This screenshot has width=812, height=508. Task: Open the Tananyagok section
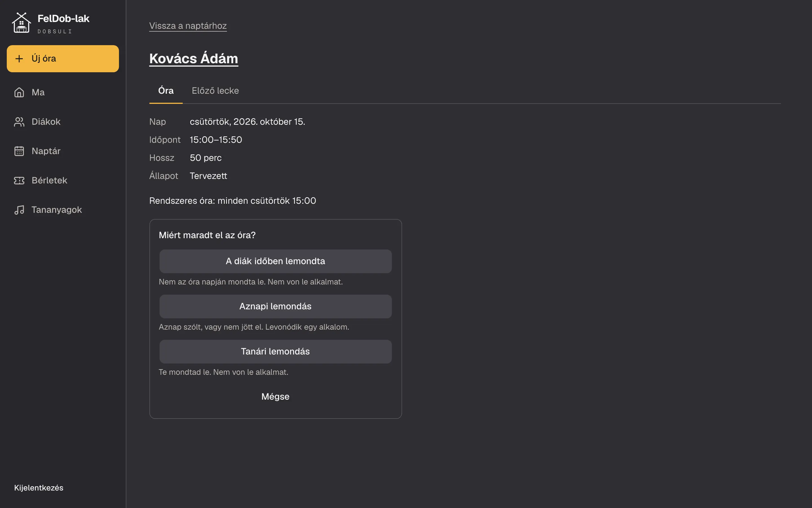[x=63, y=210]
